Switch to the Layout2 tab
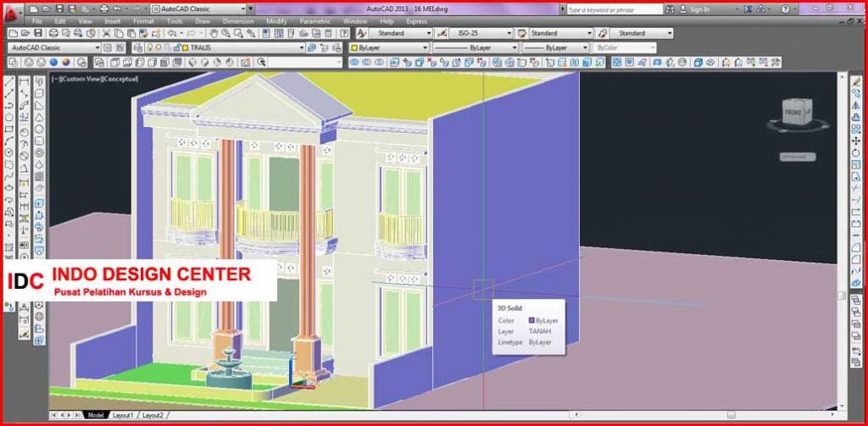 pos(153,415)
